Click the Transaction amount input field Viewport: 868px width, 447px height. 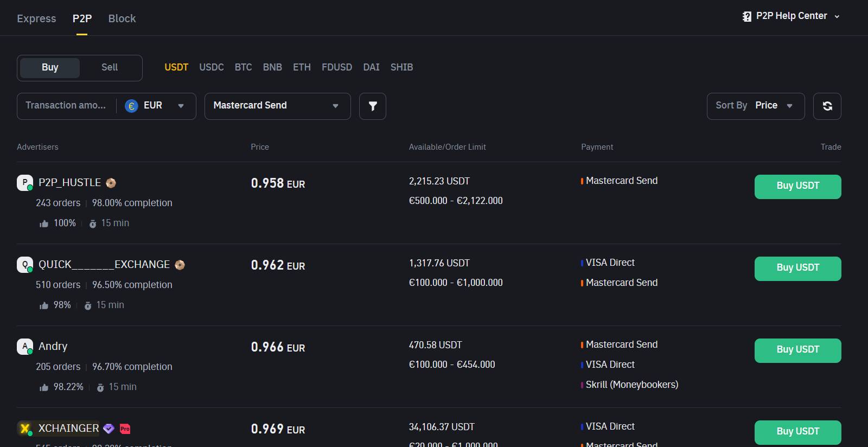coord(66,106)
